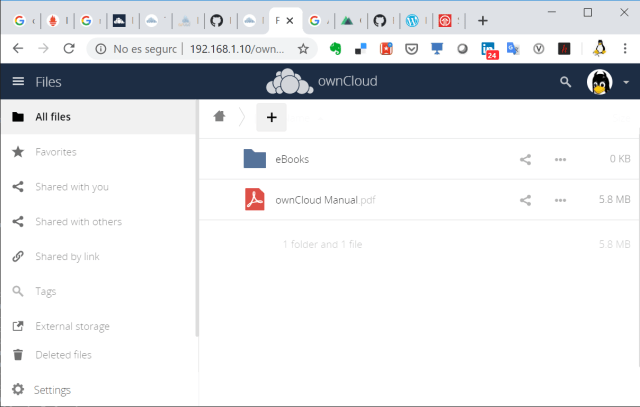
Task: Open more actions for eBooks
Action: coord(560,159)
